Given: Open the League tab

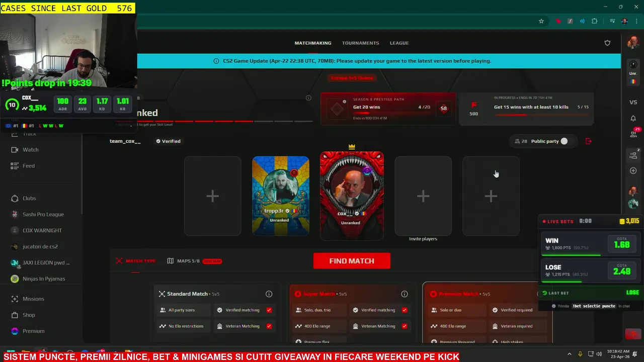Looking at the screenshot, I should tap(399, 43).
